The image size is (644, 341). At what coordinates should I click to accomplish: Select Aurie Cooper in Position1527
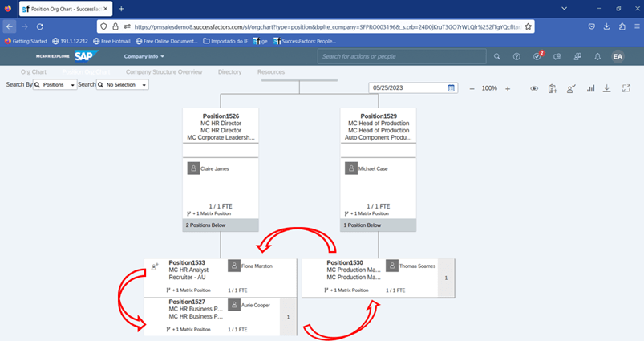pos(256,305)
